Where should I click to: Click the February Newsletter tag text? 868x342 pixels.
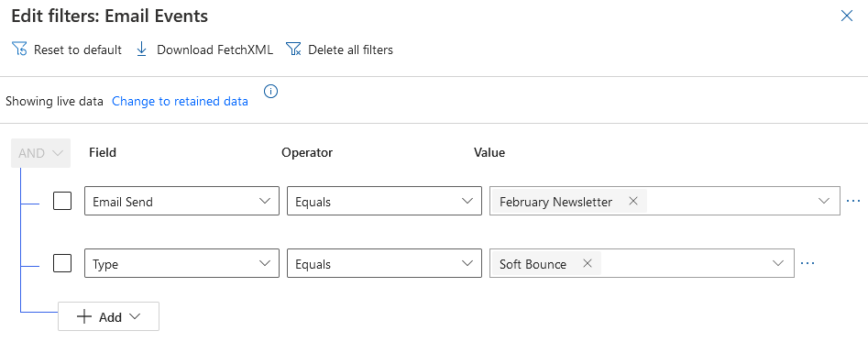coord(555,202)
